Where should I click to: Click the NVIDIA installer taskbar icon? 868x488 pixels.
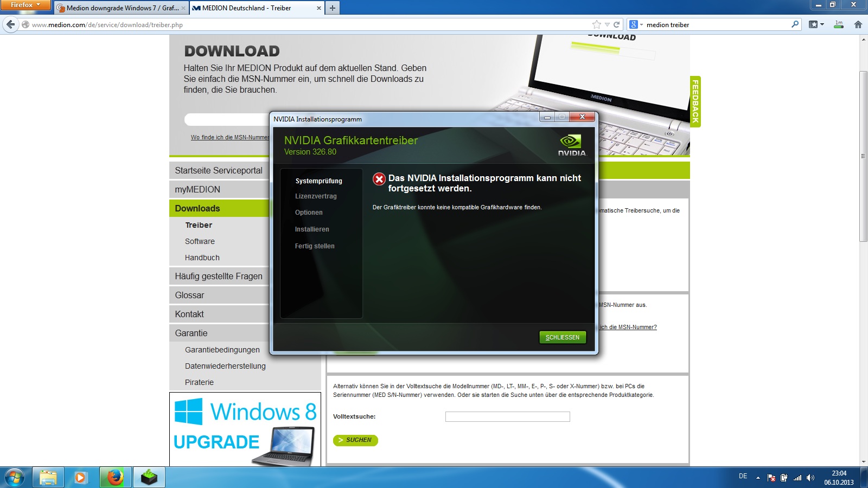pyautogui.click(x=149, y=478)
